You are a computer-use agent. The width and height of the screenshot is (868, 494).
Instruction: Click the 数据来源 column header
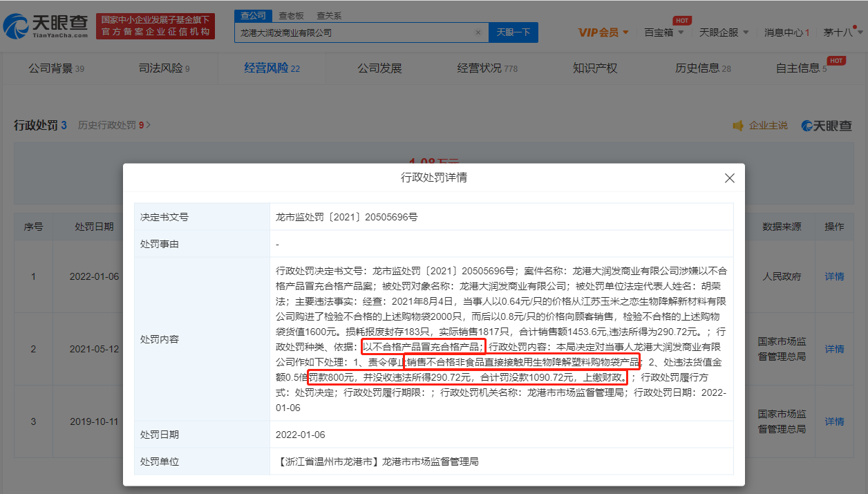(x=782, y=227)
